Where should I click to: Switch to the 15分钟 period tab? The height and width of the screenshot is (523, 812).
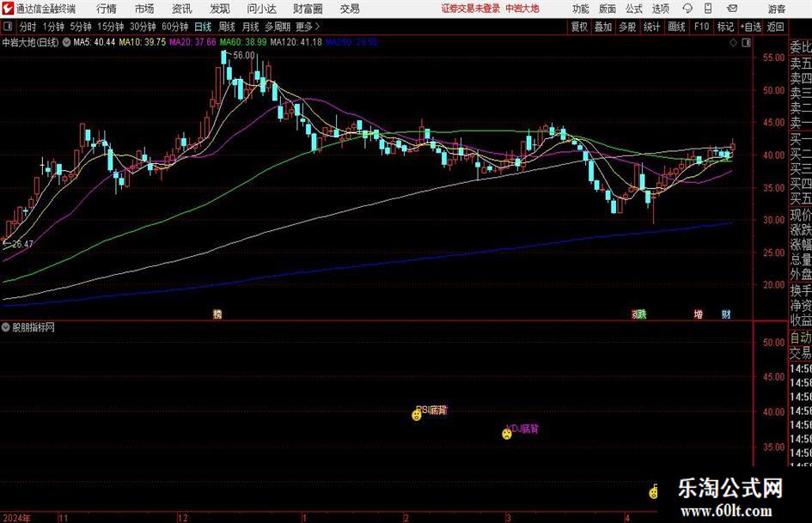pyautogui.click(x=110, y=27)
